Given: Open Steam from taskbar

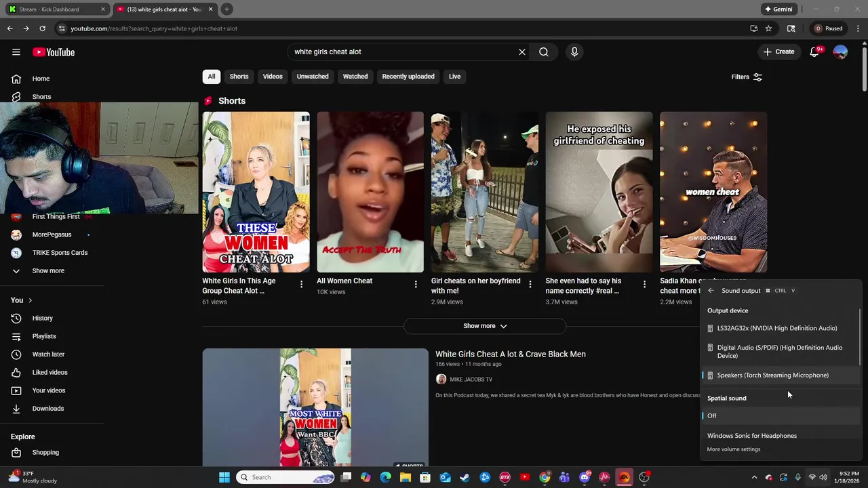Looking at the screenshot, I should [465, 477].
